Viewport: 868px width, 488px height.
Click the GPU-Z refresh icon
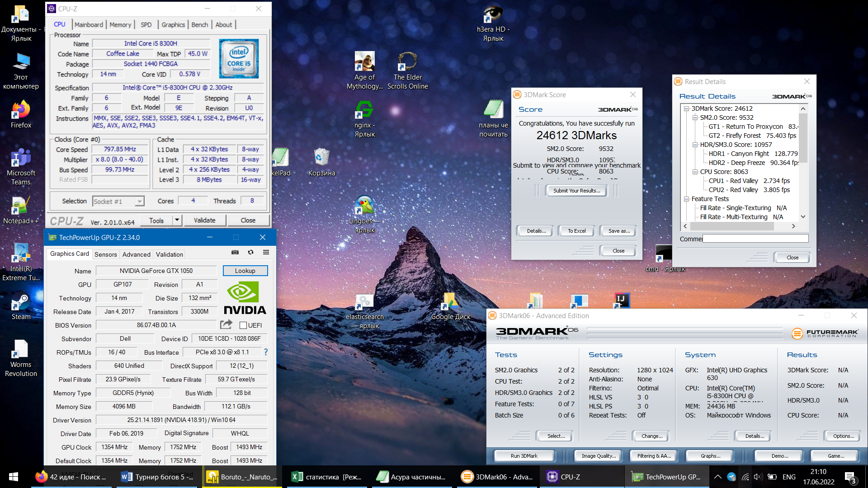(250, 252)
